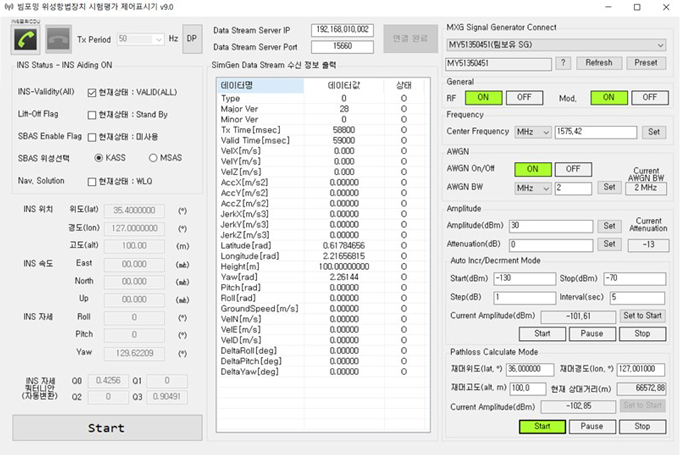
Task: Open the AWGN BW unit dropdown
Action: 533,188
